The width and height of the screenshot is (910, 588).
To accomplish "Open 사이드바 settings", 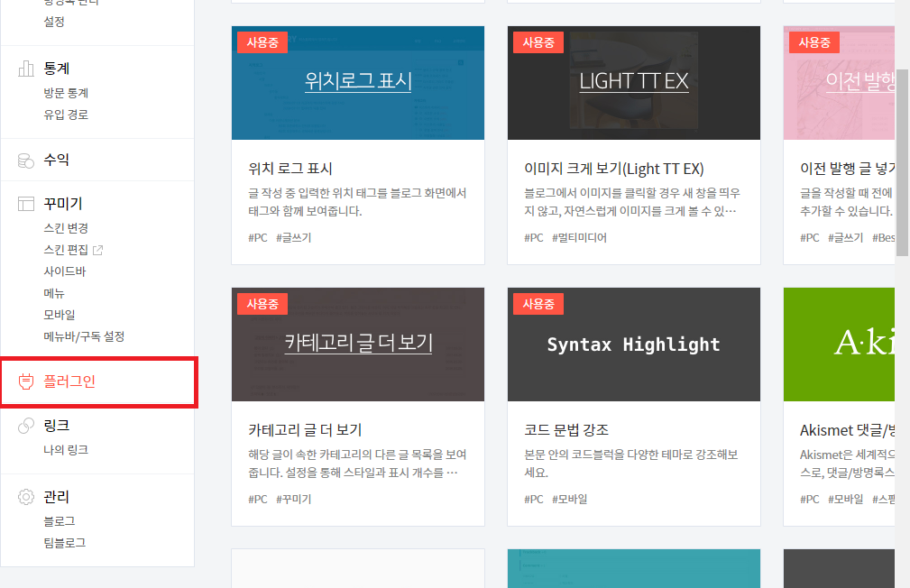I will pyautogui.click(x=64, y=271).
